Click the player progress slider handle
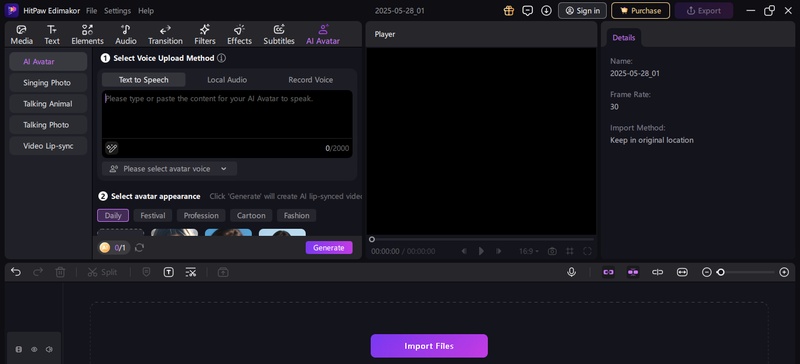Screen dimensions: 800x364 (x=372, y=239)
